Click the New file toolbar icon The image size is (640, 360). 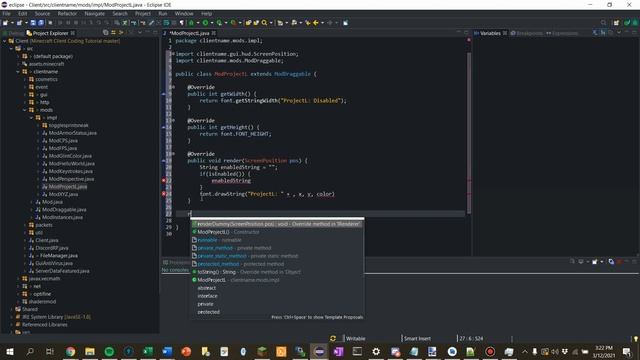point(6,23)
